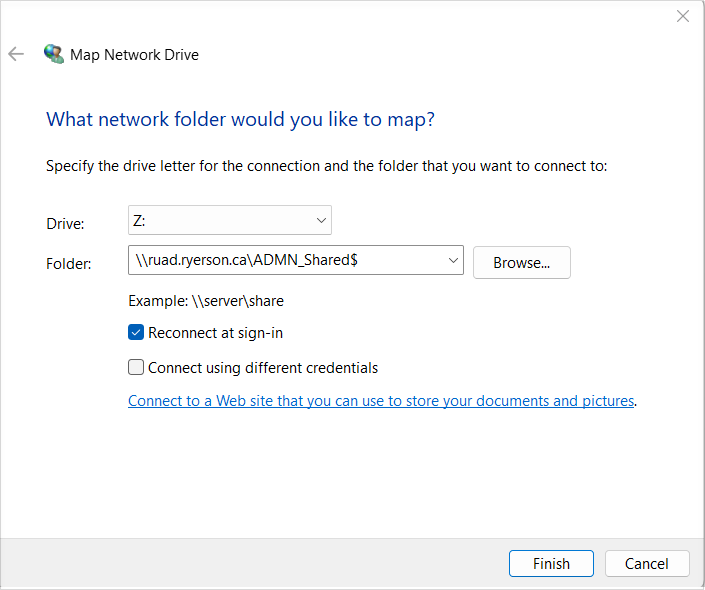705x590 pixels.
Task: Click the Map Network Drive globe icon
Action: [x=54, y=54]
